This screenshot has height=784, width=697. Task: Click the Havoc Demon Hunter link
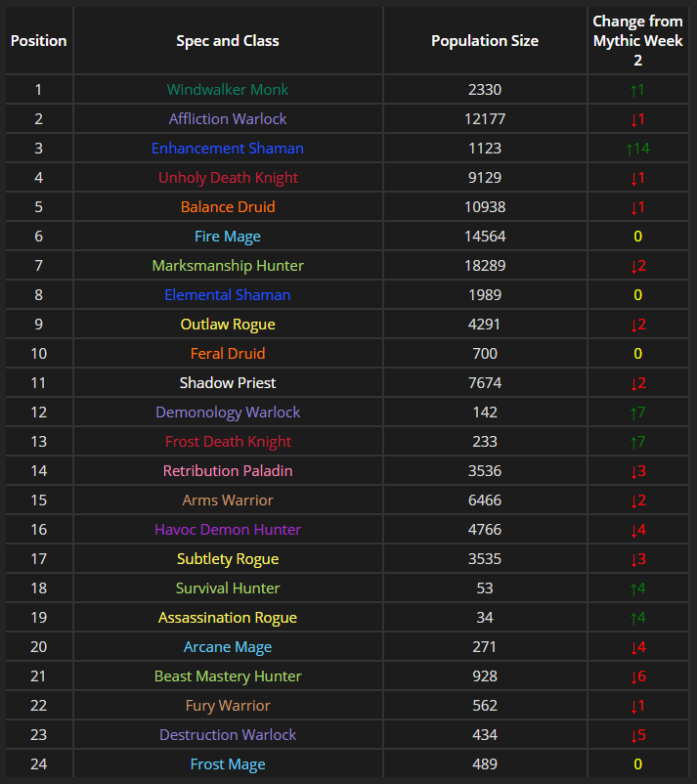[x=227, y=530]
